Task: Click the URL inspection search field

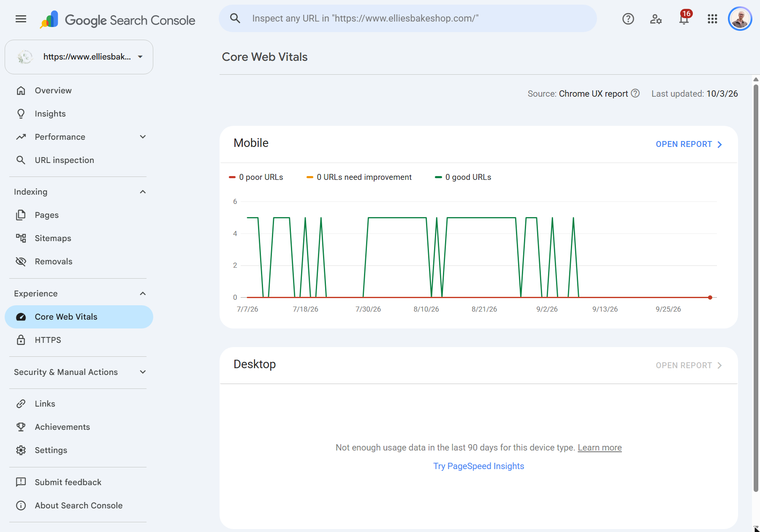Action: pyautogui.click(x=408, y=18)
